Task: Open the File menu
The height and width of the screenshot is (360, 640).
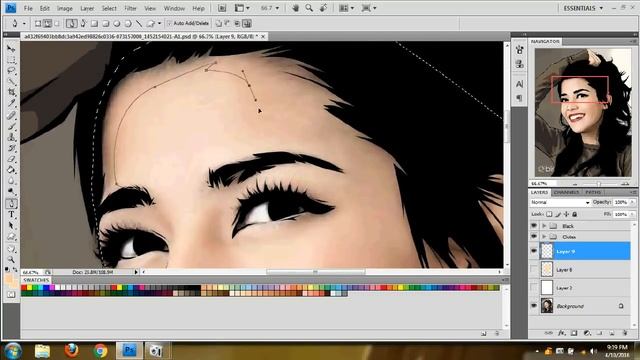Action: tap(28, 8)
